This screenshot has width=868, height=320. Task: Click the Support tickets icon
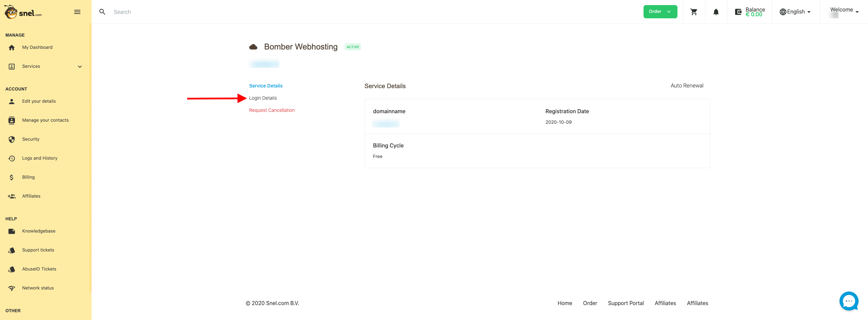[x=12, y=250]
